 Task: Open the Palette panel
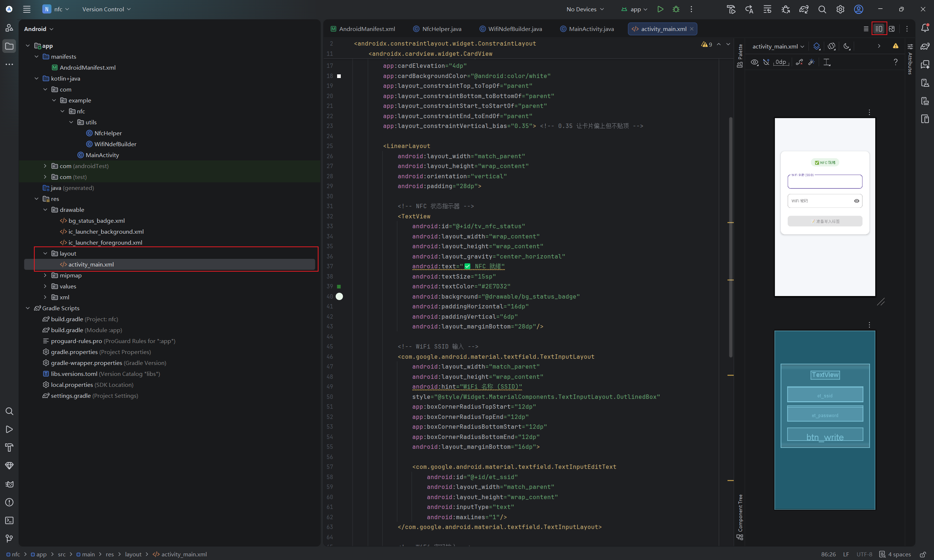tap(740, 55)
